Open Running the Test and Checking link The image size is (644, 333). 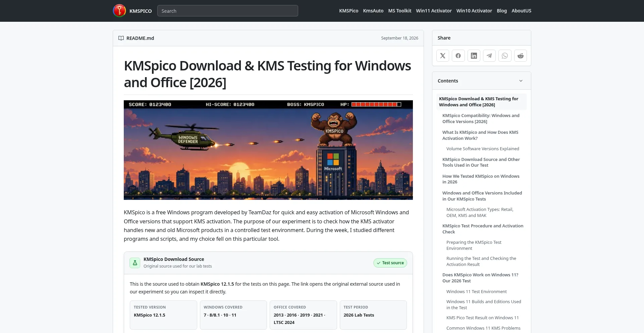[481, 261]
